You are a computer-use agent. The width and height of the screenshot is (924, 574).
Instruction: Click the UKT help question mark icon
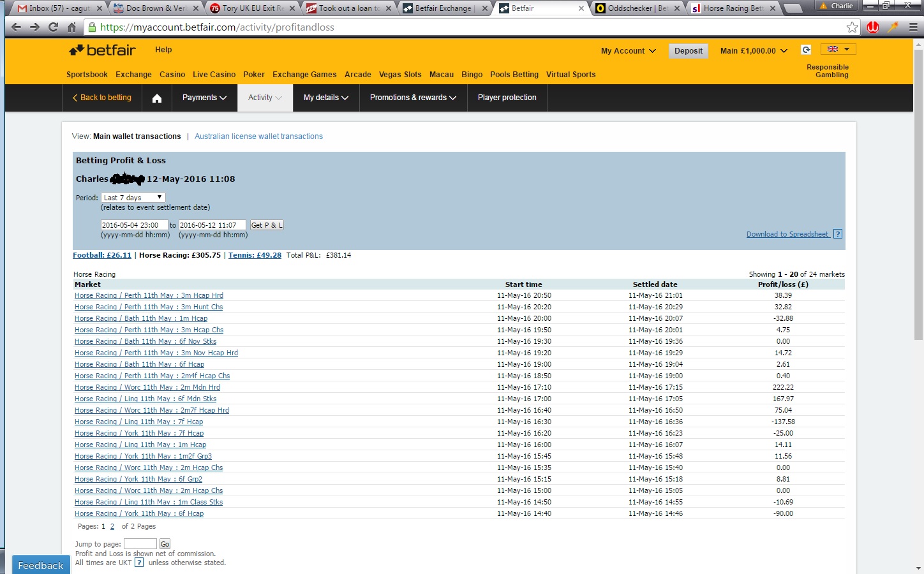point(139,563)
